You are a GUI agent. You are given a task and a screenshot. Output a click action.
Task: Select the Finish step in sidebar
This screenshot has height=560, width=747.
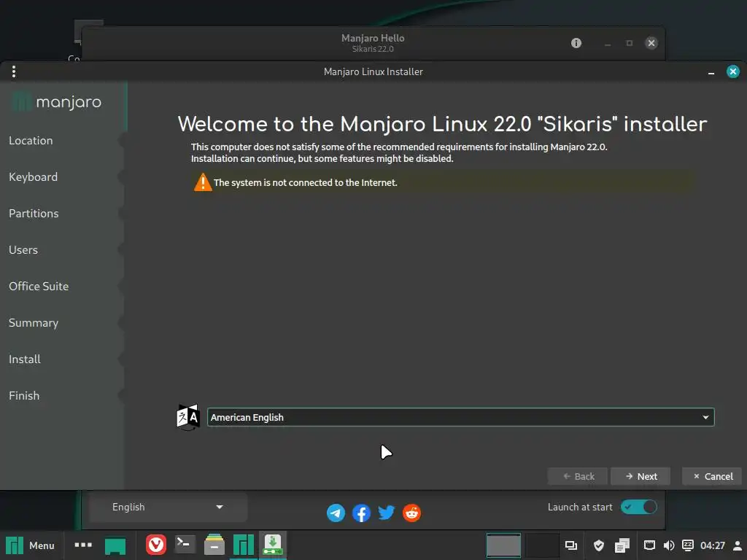(24, 396)
